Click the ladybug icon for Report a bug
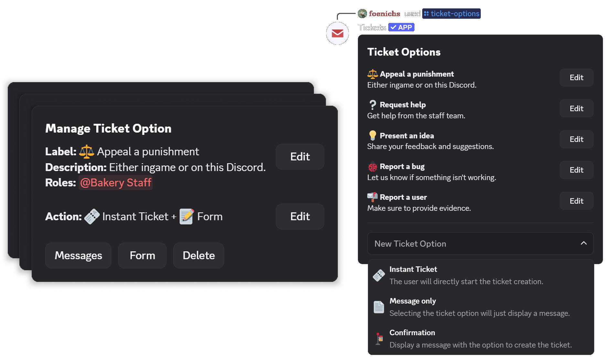Image resolution: width=612 pixels, height=364 pixels. tap(372, 166)
